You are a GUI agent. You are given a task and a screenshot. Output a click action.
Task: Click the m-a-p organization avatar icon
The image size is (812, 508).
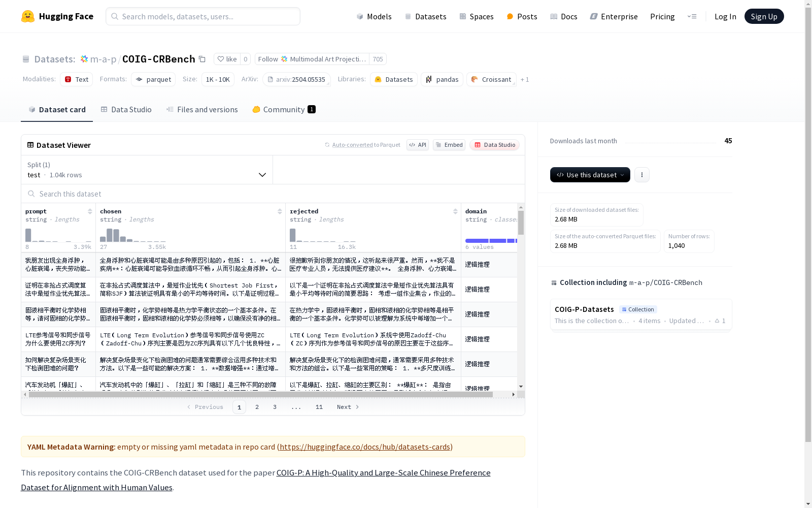84,59
